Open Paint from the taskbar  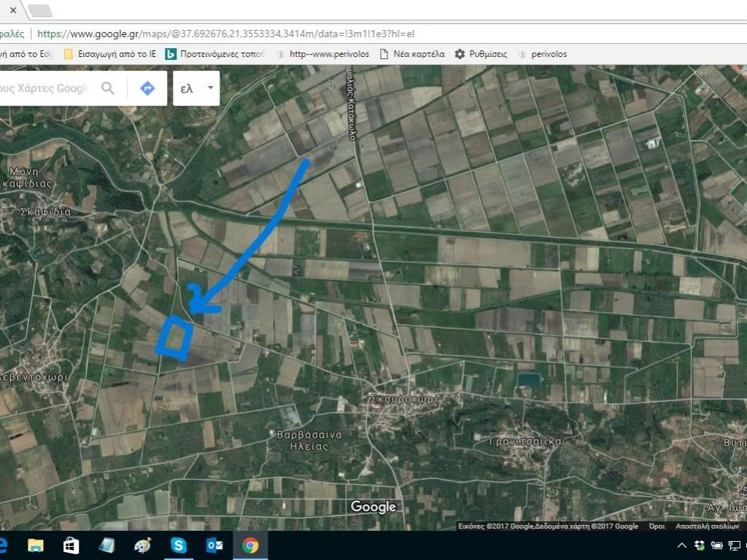tap(143, 545)
